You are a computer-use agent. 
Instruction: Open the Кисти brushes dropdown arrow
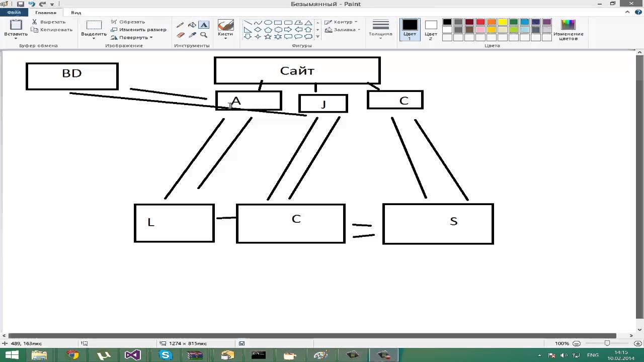[225, 38]
